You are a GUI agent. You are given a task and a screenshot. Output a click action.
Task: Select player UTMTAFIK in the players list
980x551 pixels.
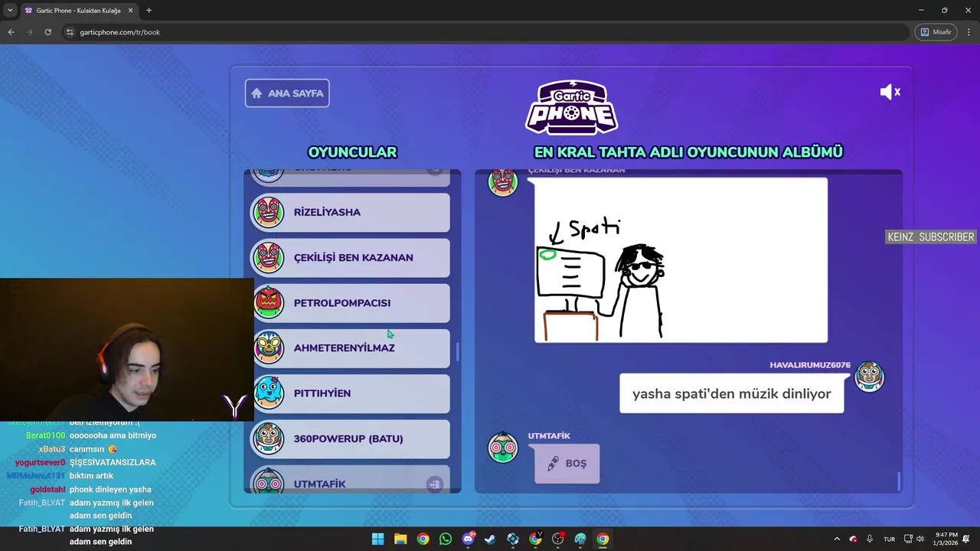click(351, 481)
